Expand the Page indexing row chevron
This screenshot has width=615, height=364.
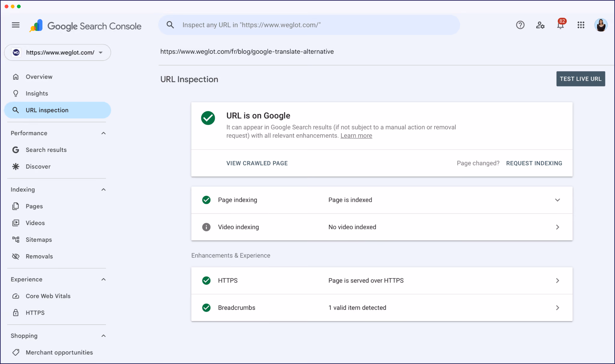pos(557,200)
